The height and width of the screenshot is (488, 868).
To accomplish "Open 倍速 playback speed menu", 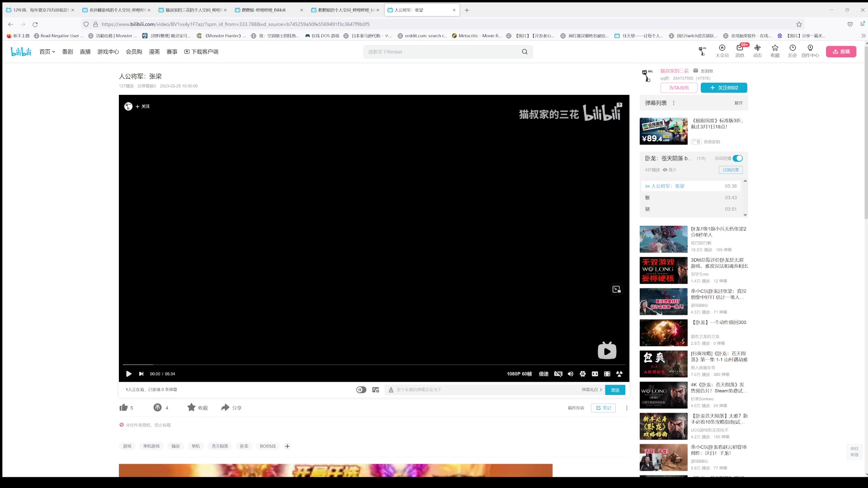I will click(x=543, y=374).
